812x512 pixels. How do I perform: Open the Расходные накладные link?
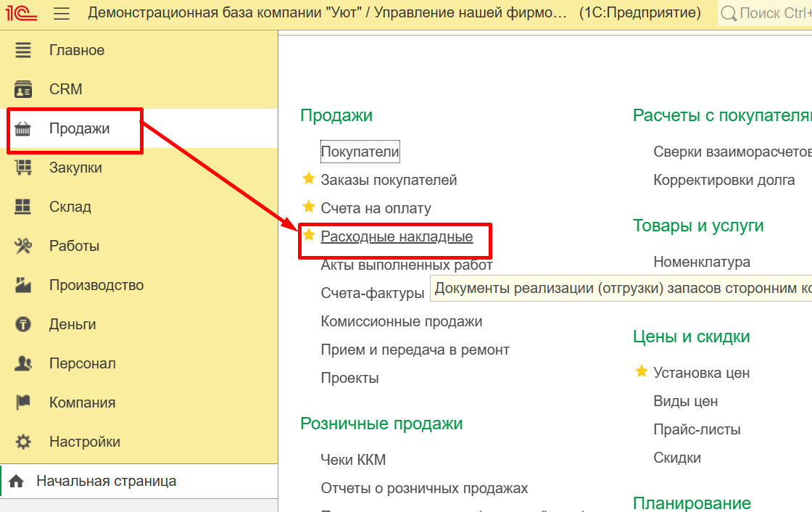(x=397, y=237)
